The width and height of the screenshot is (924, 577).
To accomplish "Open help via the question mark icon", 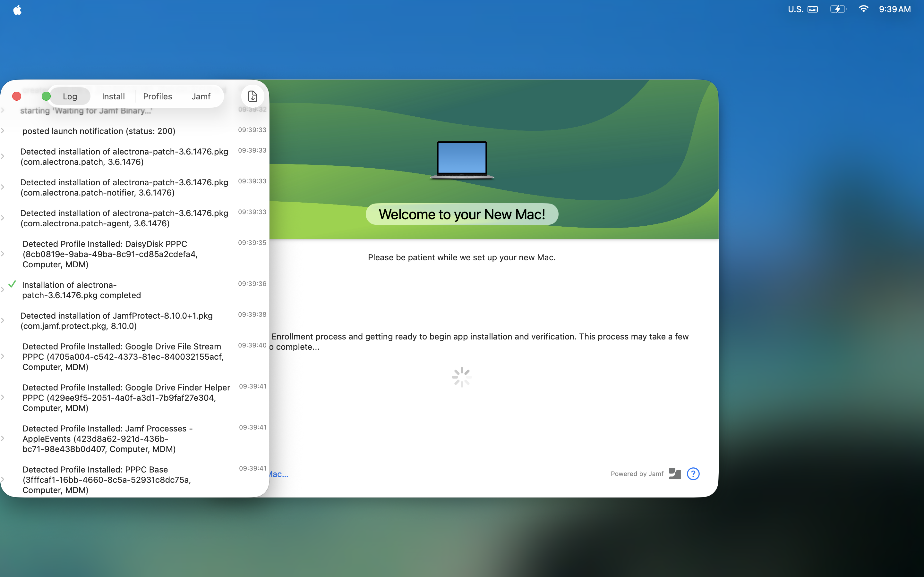I will [693, 473].
